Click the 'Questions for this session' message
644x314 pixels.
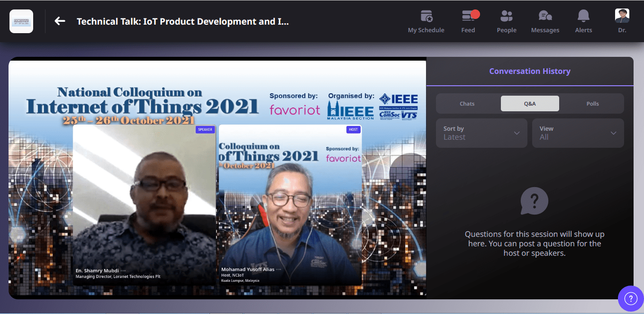535,243
